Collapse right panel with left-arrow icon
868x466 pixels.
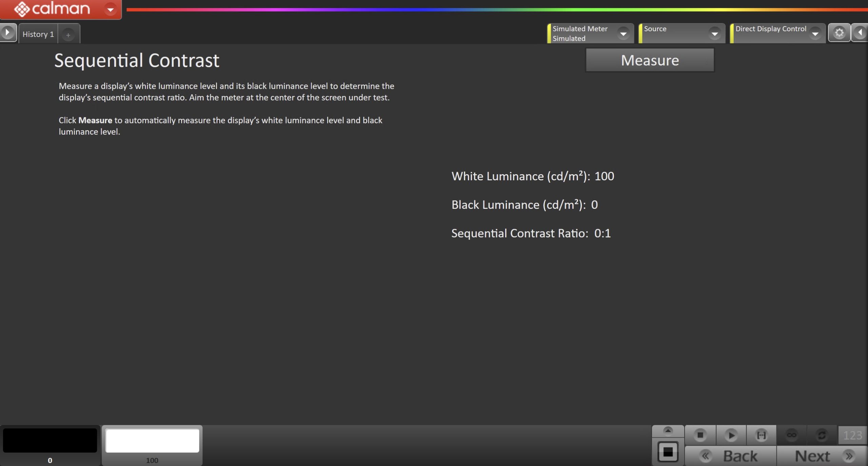click(860, 33)
